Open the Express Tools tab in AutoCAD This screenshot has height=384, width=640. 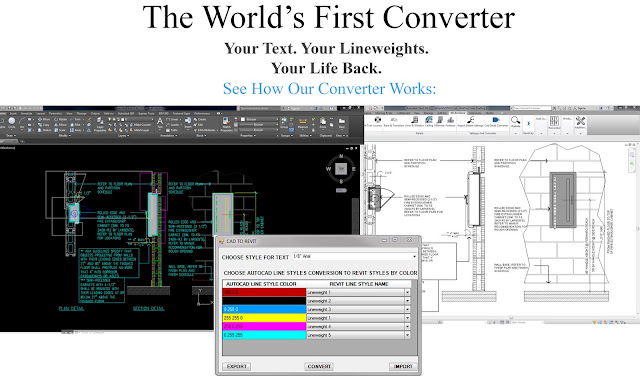[146, 113]
